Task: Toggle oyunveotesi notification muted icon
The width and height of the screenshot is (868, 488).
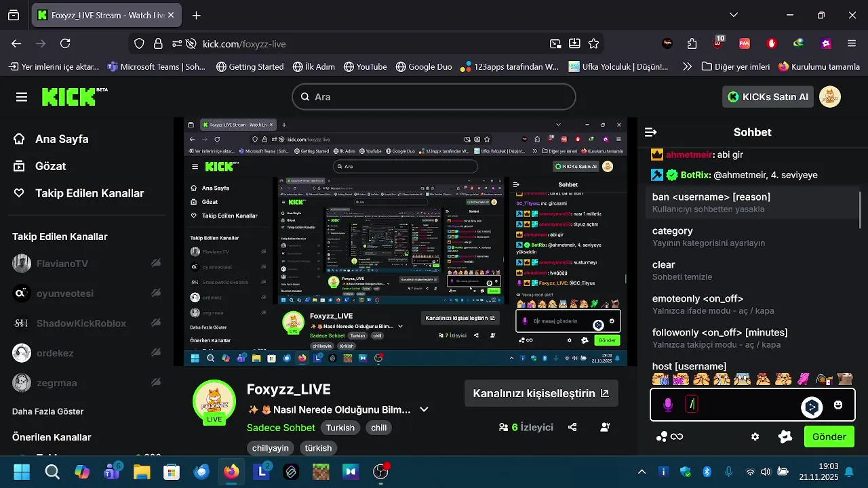Action: coord(156,293)
